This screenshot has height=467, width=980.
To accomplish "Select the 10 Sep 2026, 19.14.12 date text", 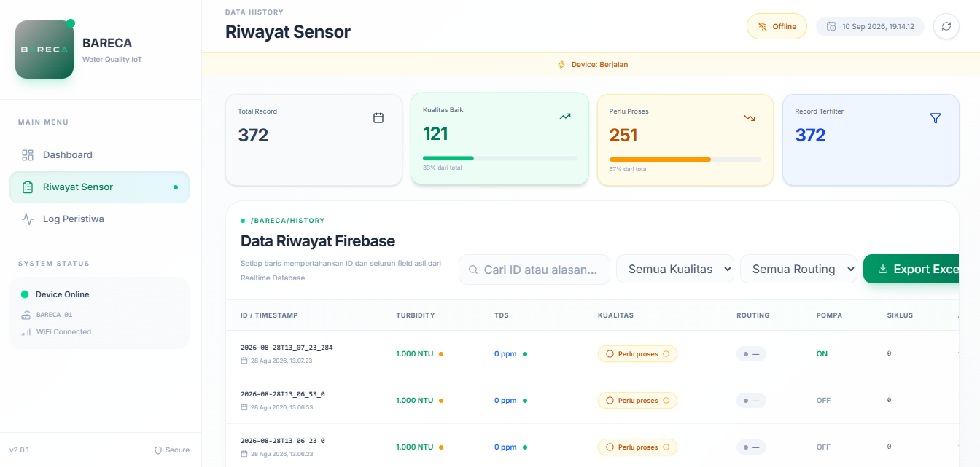I will [x=878, y=26].
